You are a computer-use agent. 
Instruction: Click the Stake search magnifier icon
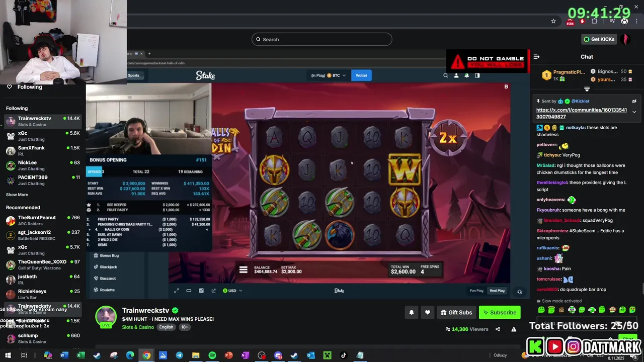pos(445,75)
